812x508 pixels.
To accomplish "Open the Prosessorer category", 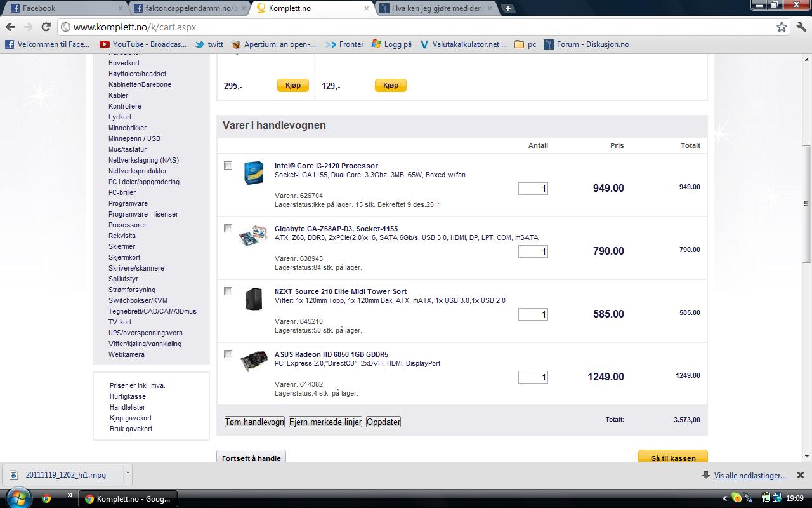I will tap(128, 225).
